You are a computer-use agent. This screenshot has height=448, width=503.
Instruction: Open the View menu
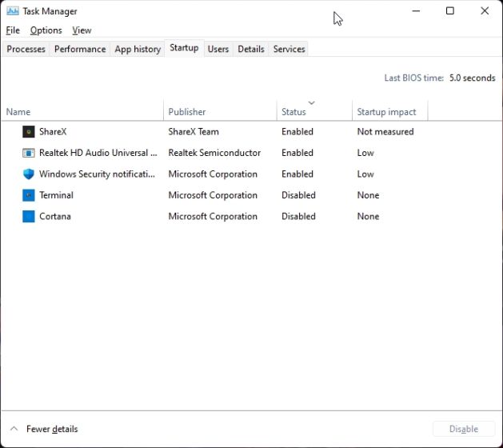tap(82, 30)
